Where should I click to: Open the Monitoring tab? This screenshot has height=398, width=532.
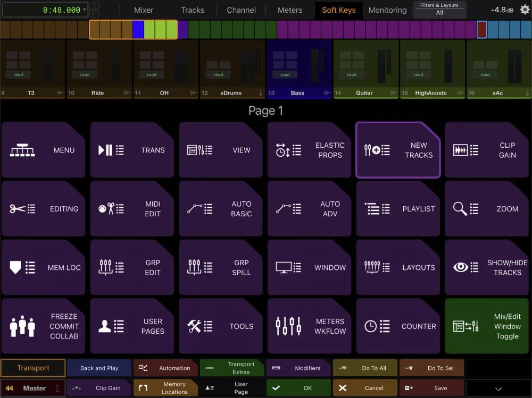(x=388, y=10)
